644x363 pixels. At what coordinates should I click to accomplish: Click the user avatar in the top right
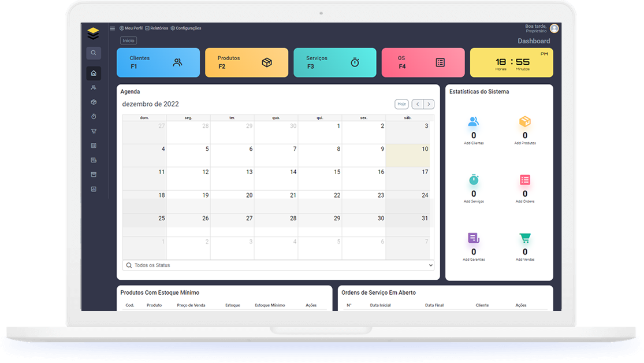(x=554, y=28)
